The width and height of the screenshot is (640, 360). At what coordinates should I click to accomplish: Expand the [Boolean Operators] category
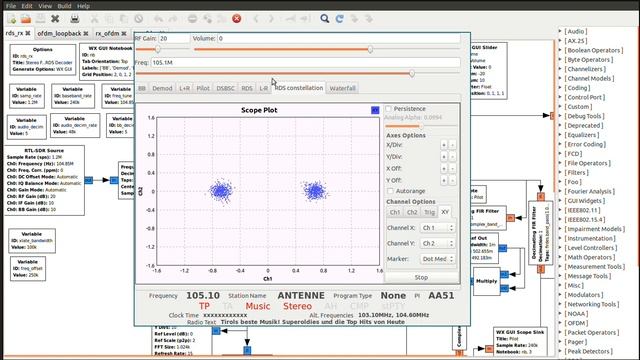[560, 50]
